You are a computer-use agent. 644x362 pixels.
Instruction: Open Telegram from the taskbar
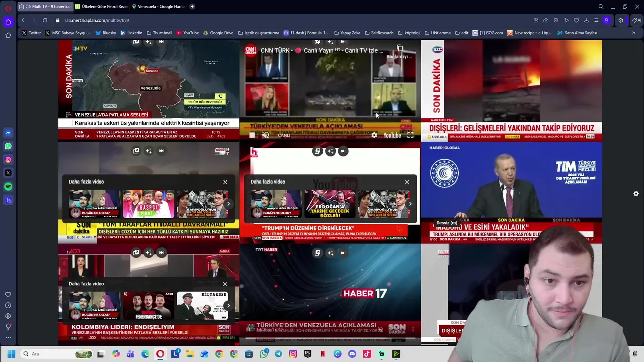click(278, 354)
